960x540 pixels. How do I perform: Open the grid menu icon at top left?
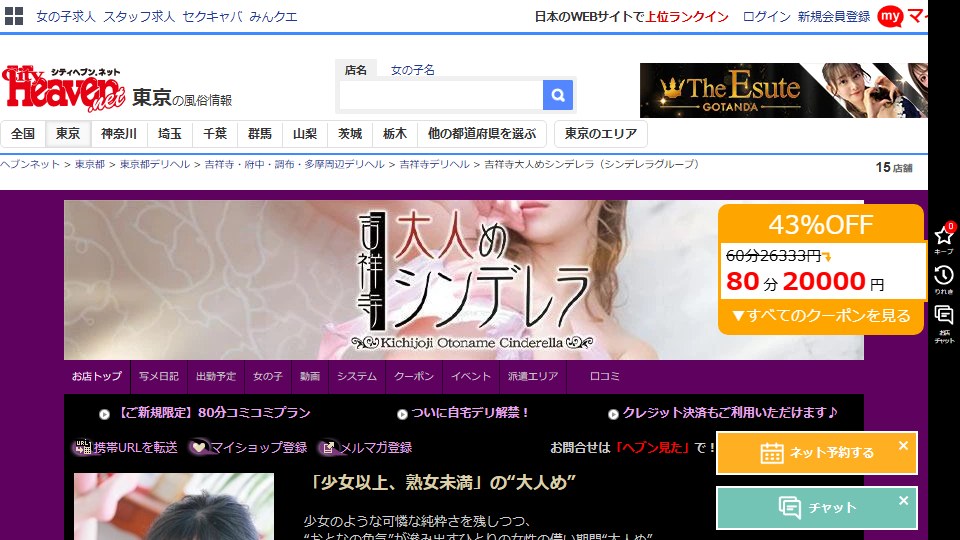pyautogui.click(x=13, y=16)
